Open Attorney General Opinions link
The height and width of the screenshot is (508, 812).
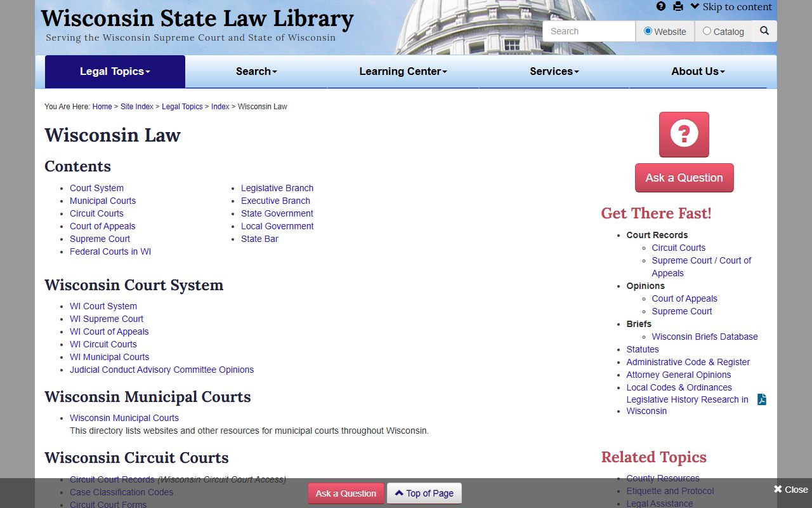[x=679, y=375]
